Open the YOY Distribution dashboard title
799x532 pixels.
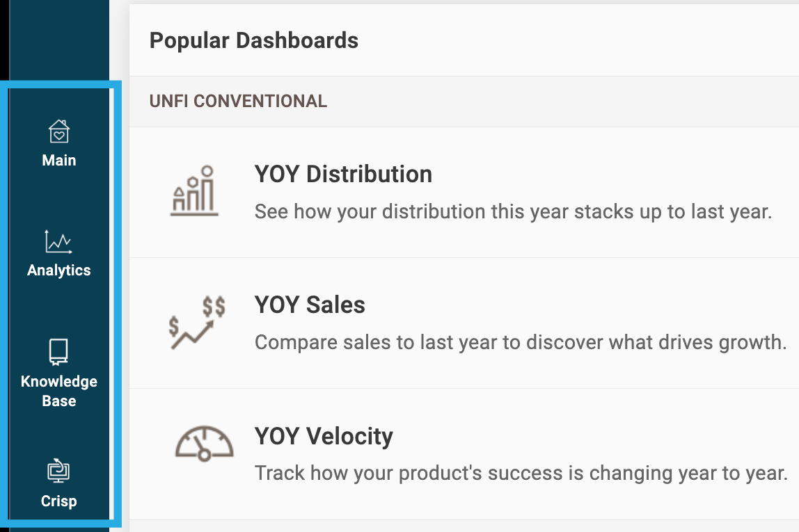click(x=343, y=175)
